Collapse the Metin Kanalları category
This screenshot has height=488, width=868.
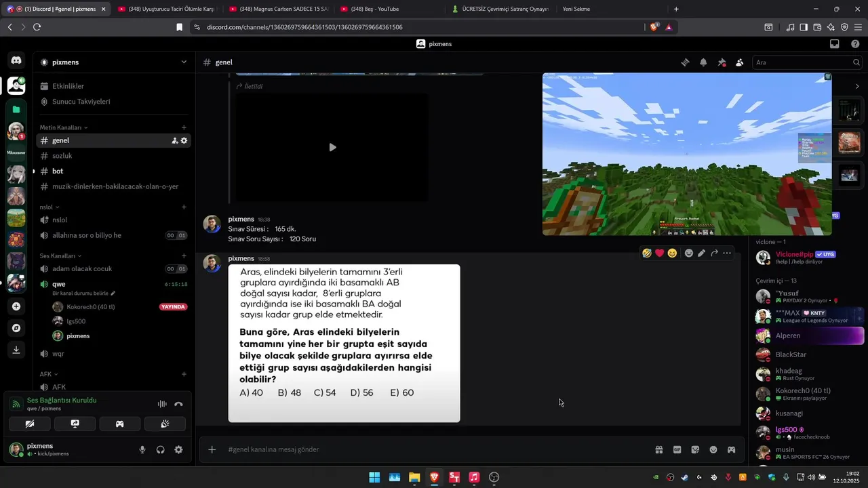[x=63, y=127]
